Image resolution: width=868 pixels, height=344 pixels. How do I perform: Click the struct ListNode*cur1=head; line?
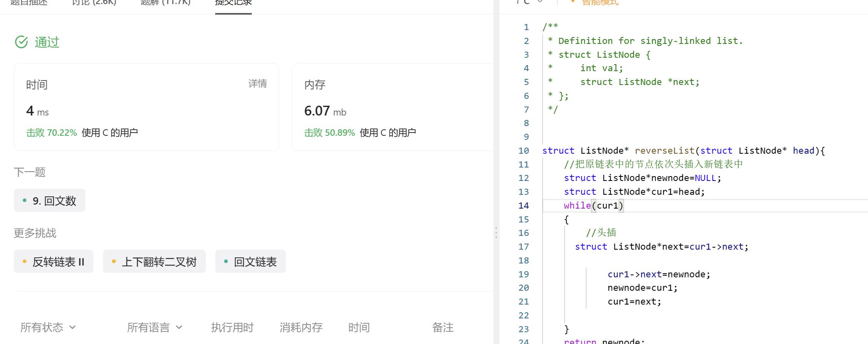634,192
